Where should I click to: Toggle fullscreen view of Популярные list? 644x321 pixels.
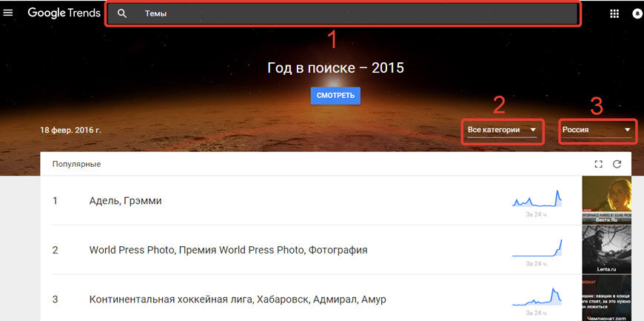coord(598,164)
